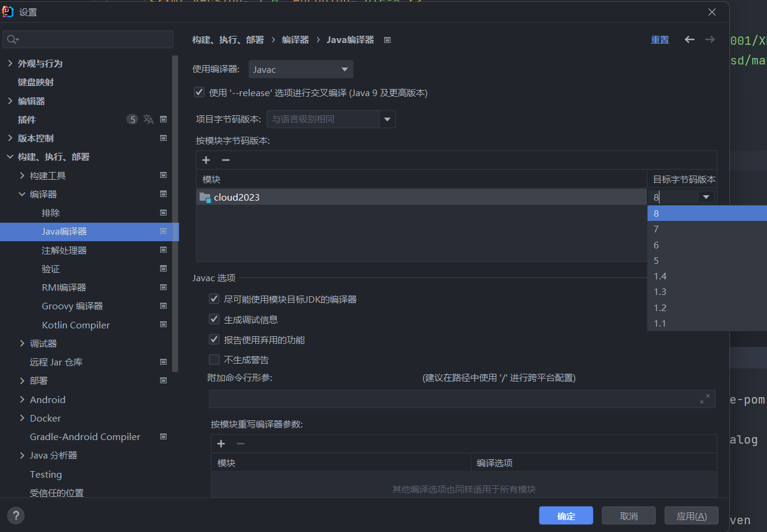Click the 确定 button
Screen dimensions: 767x532
coord(566,516)
